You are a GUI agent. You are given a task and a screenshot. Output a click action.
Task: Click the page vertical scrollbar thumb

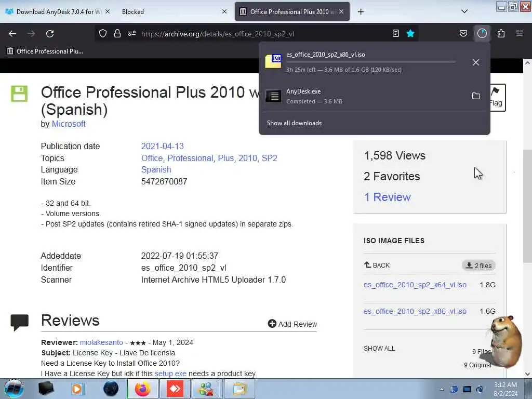pyautogui.click(x=527, y=206)
